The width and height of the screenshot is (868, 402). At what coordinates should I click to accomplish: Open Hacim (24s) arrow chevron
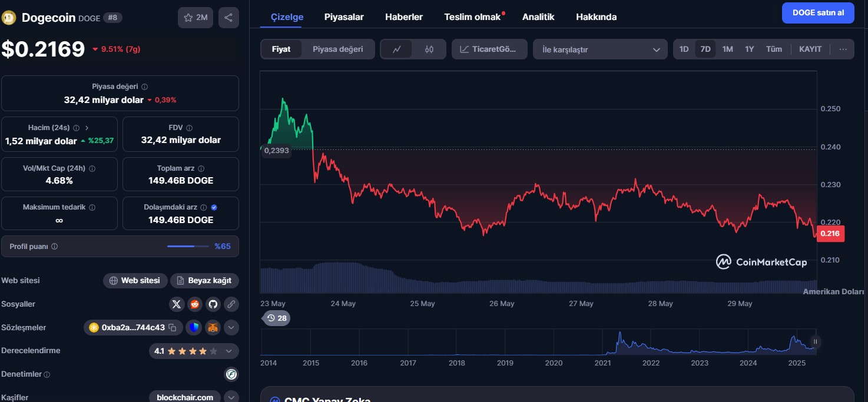87,128
